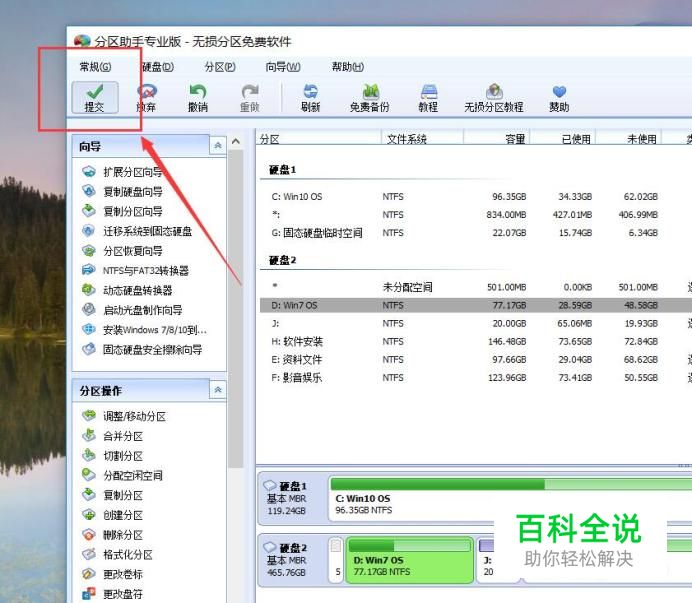Click the sidebar scroll-up arrow

point(236,142)
